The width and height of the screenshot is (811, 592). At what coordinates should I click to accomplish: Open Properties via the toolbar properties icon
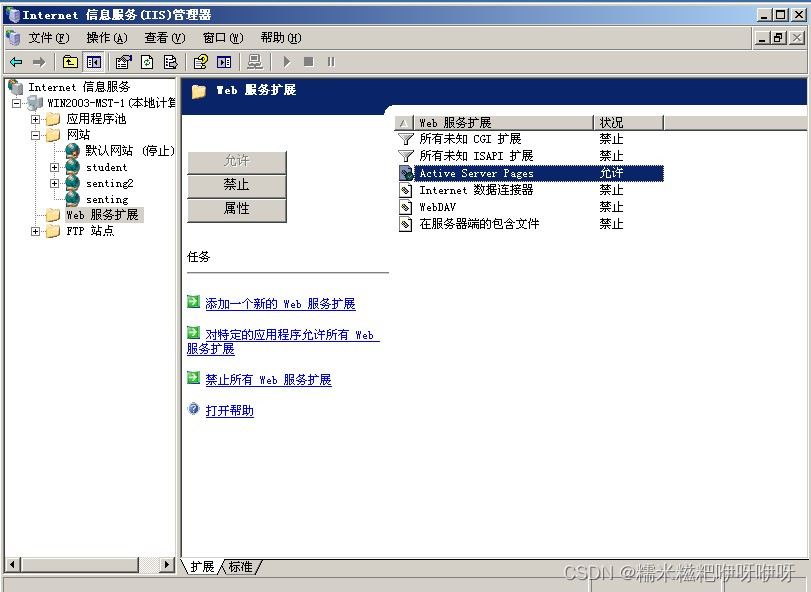123,63
